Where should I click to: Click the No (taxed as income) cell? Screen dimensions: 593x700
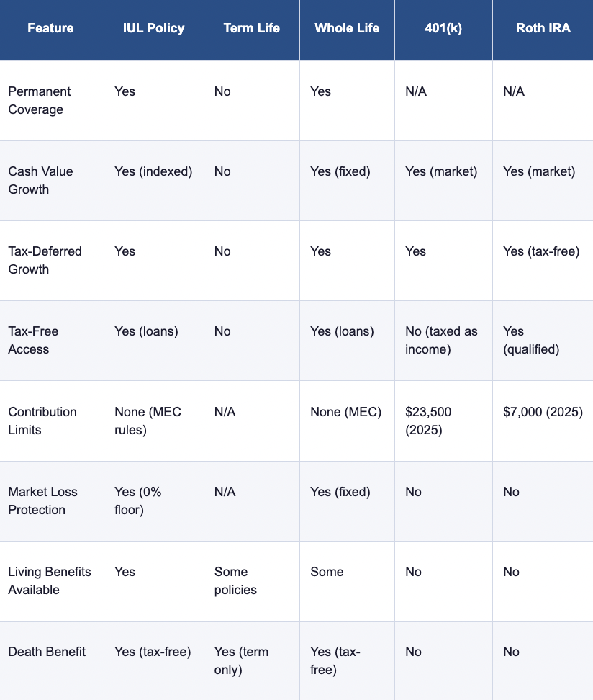click(441, 341)
